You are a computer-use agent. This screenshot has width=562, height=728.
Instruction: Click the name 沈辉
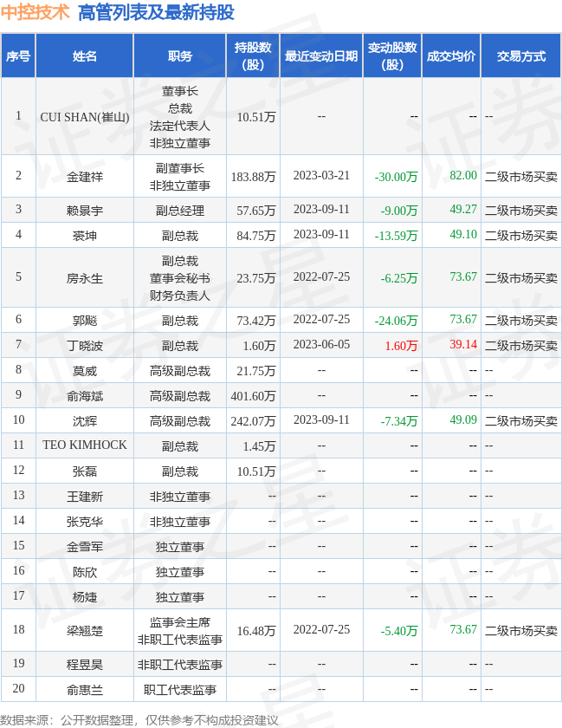[x=85, y=421]
